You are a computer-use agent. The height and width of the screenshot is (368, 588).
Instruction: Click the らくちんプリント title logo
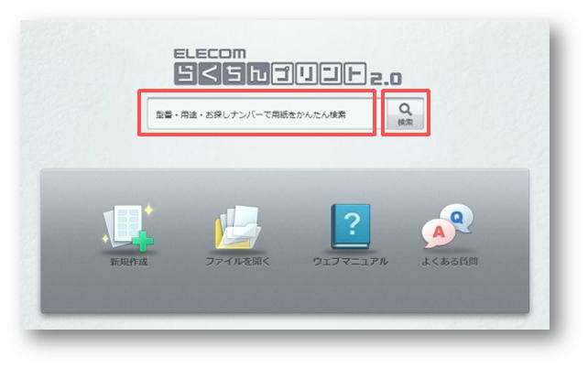(270, 74)
